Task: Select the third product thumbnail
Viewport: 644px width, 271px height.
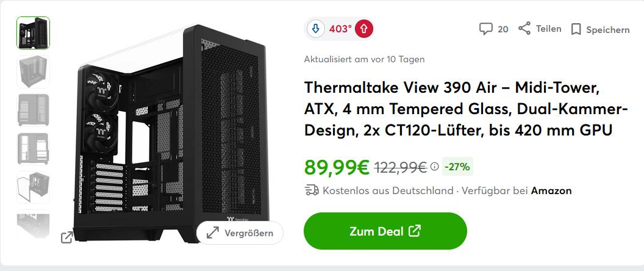Action: point(34,110)
